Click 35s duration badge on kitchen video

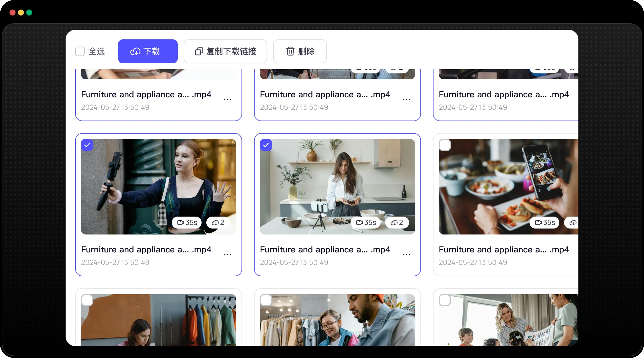tap(366, 223)
